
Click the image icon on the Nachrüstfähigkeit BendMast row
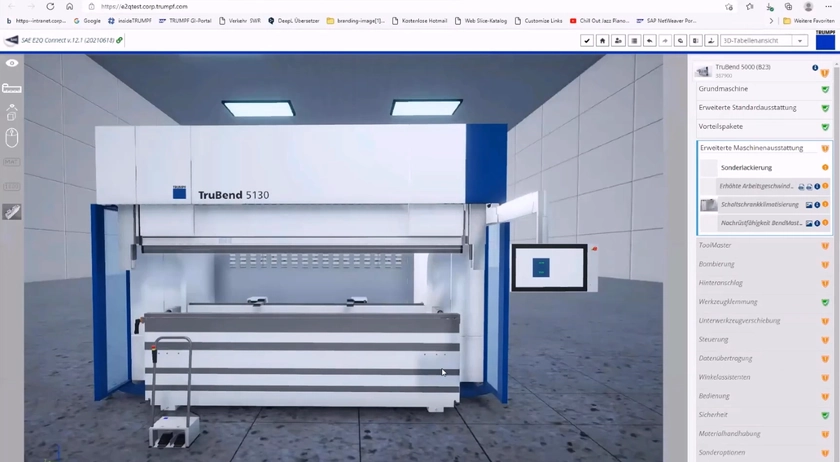pos(809,223)
